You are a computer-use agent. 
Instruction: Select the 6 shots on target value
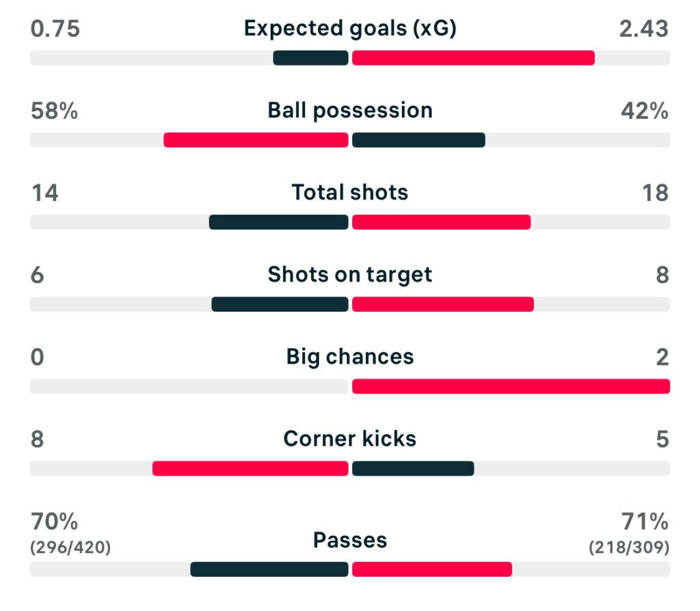pos(38,275)
